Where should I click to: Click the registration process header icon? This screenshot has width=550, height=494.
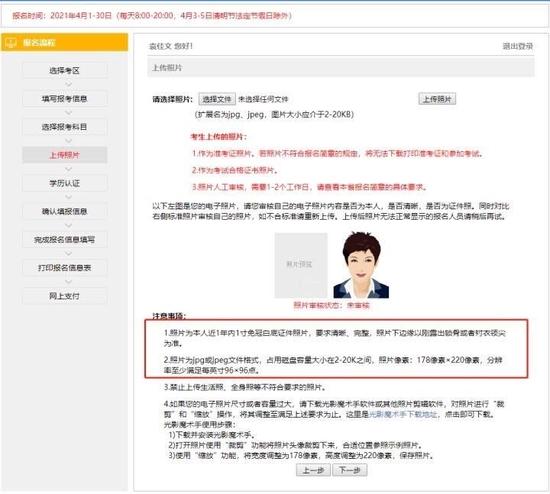pos(11,43)
